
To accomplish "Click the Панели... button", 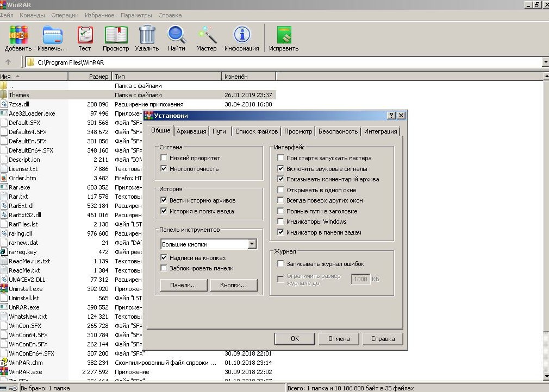I will (x=184, y=285).
